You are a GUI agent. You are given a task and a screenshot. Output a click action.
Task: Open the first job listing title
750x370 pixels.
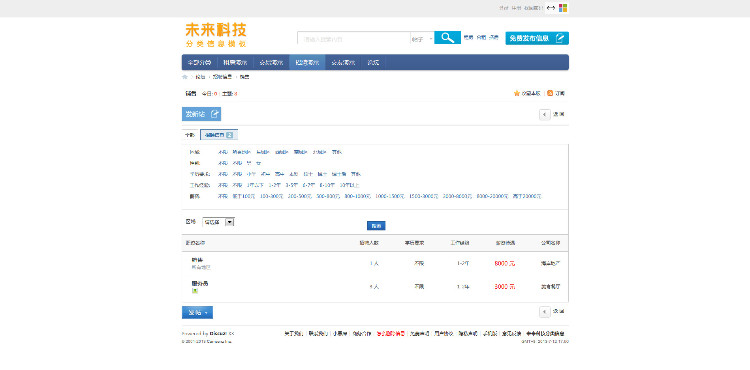click(197, 260)
